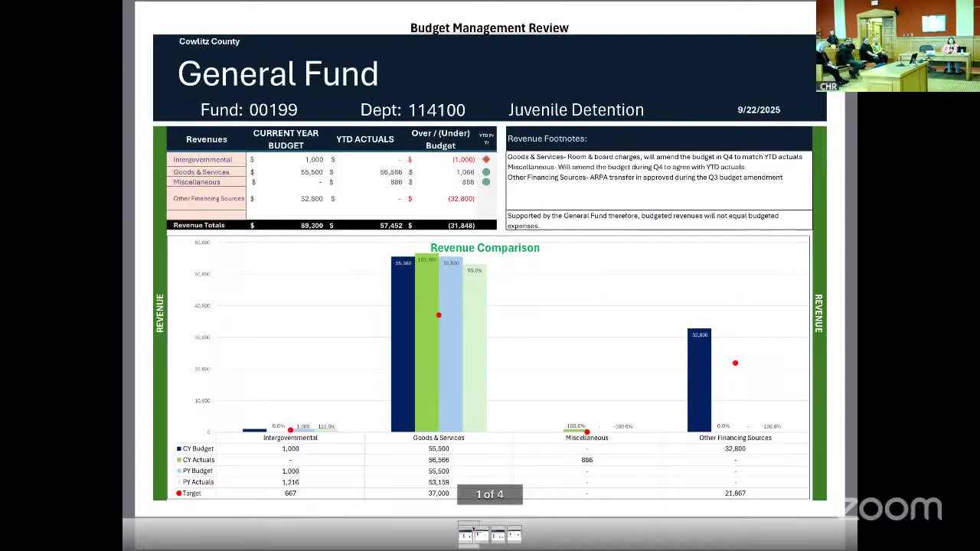Select the CY Budget legend swatch
Viewport: 980px width, 551px height.
point(179,448)
